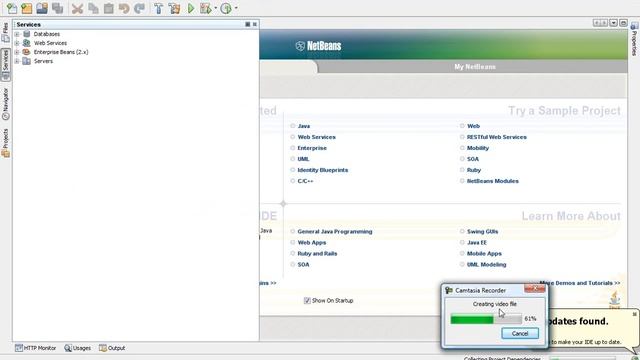Viewport: 640px width, 360px height.
Task: Click the Profile Main Project clock icon
Action: [x=226, y=8]
